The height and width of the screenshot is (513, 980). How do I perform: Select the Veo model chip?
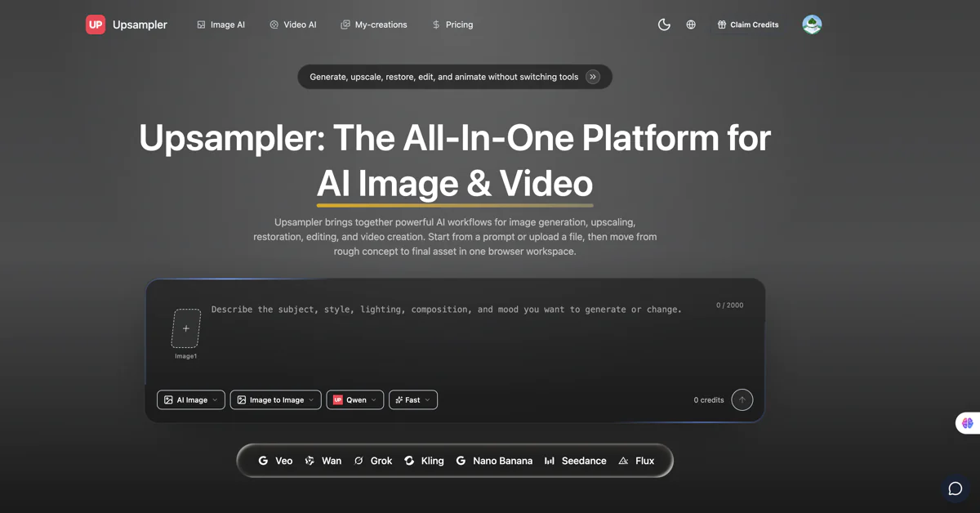275,461
